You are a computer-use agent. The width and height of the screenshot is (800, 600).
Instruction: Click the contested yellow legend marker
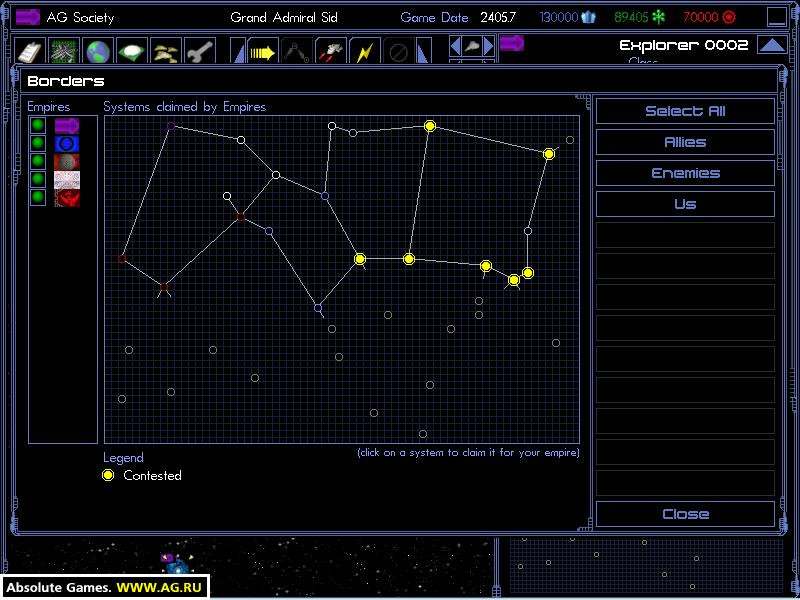pyautogui.click(x=108, y=476)
